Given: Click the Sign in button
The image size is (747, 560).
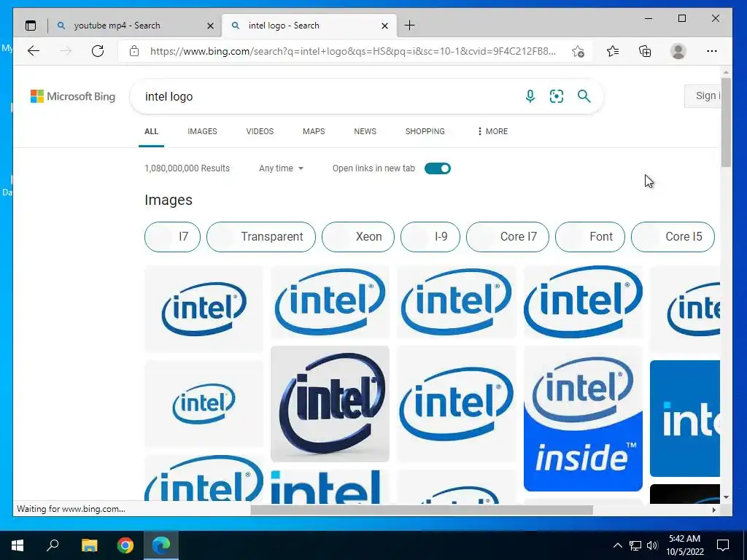Looking at the screenshot, I should click(703, 96).
